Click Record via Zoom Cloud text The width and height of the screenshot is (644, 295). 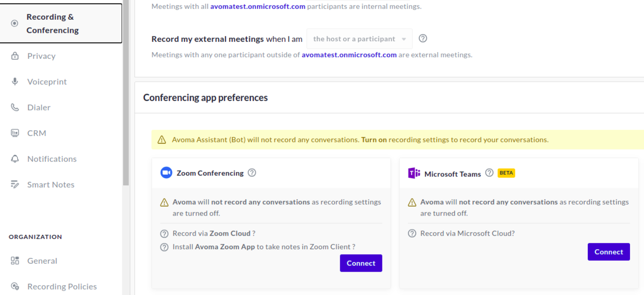pos(214,233)
